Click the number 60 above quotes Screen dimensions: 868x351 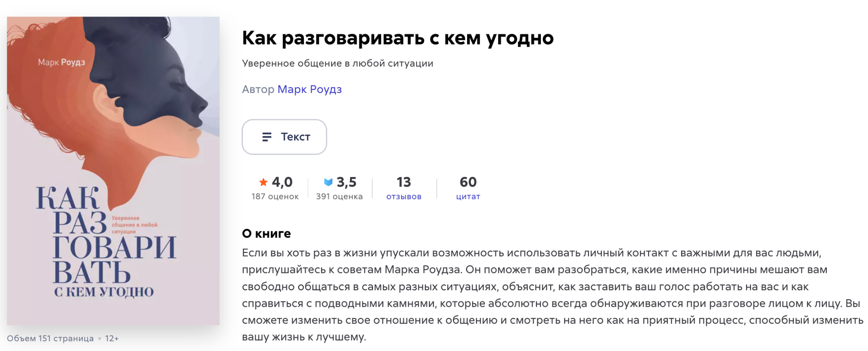pyautogui.click(x=468, y=182)
